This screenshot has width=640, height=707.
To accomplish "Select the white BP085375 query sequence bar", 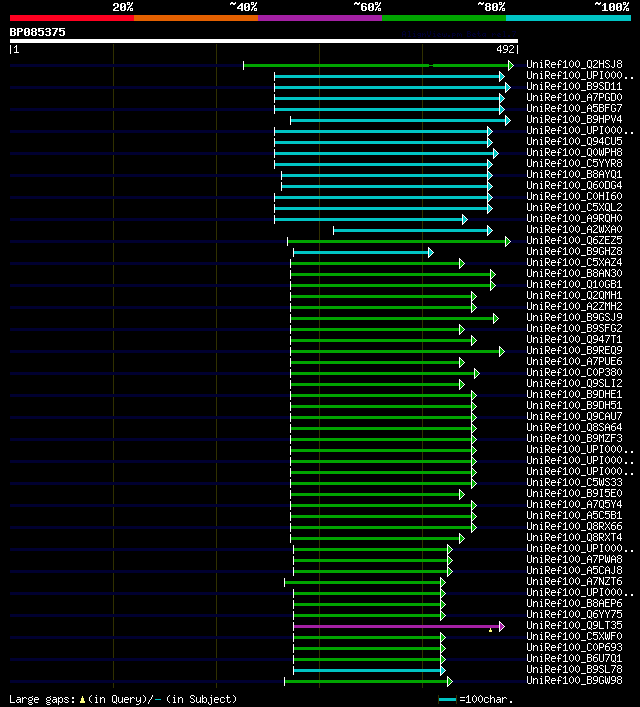I will point(264,41).
